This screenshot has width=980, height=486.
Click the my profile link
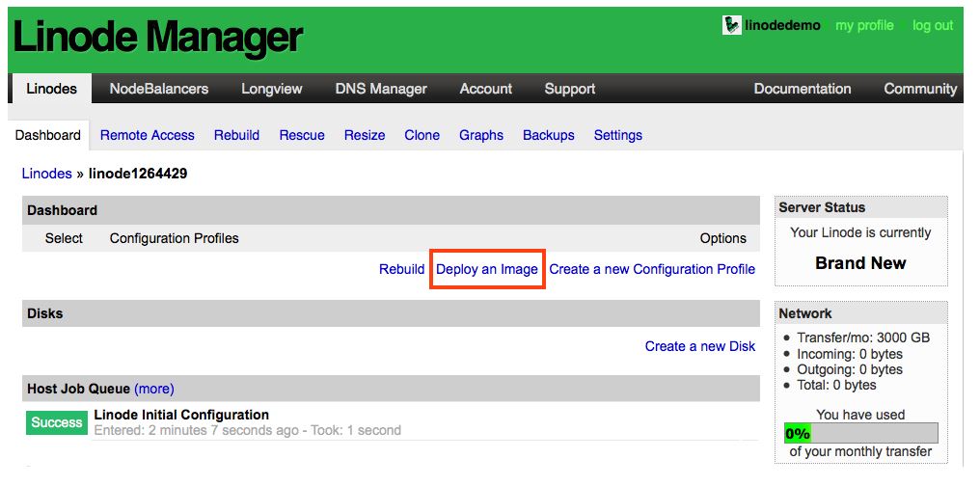point(864,26)
